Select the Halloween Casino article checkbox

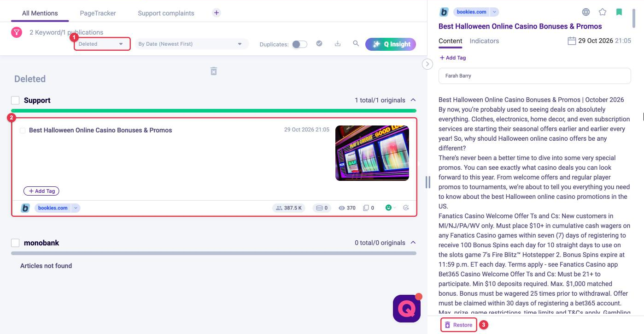coord(22,131)
